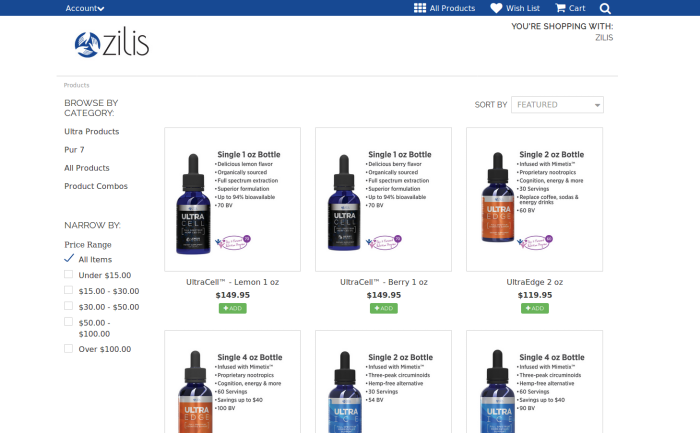Screen dimensions: 700x433
Task: Open the Sort By Featured dropdown
Action: 557,105
